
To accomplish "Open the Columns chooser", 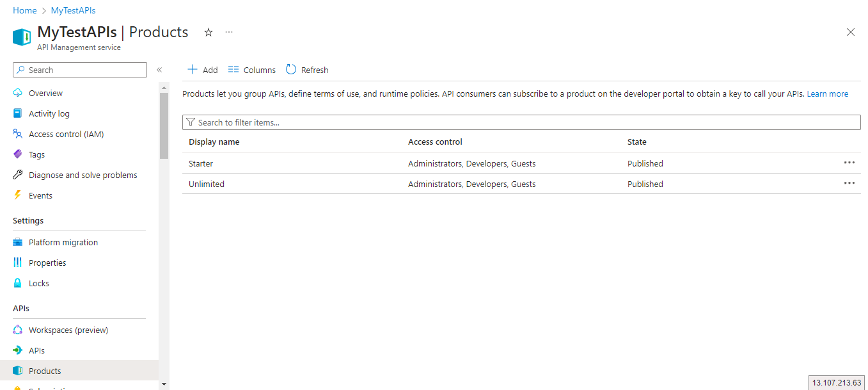I will 252,70.
